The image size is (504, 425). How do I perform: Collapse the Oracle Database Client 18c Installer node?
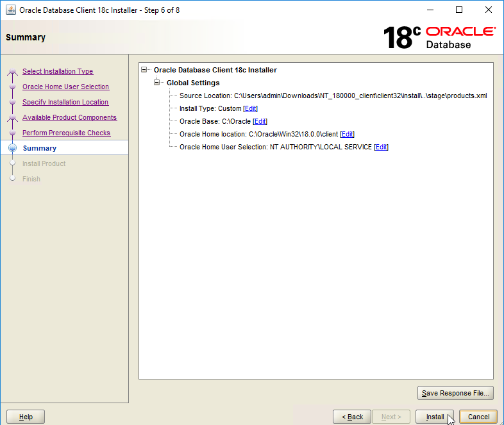[144, 70]
